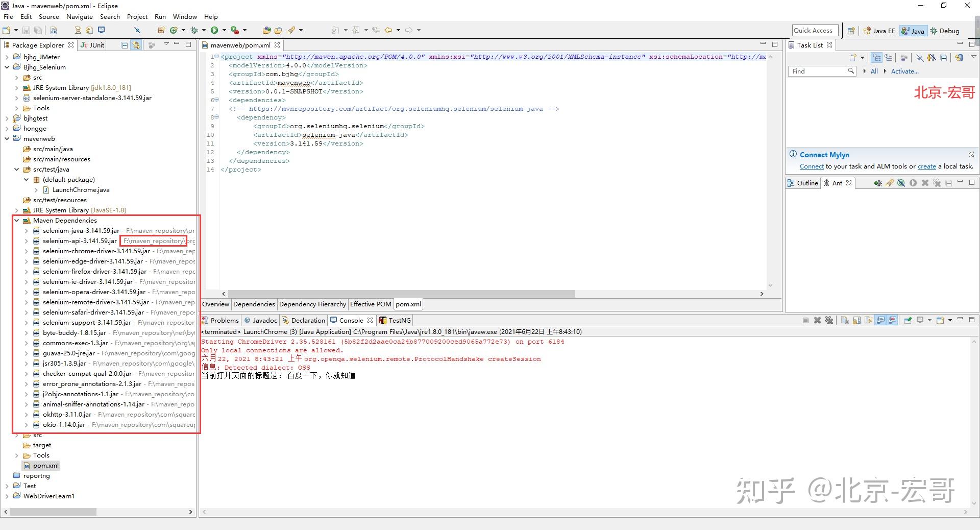Click the New Java Package icon
The height and width of the screenshot is (530, 980).
pyautogui.click(x=161, y=31)
